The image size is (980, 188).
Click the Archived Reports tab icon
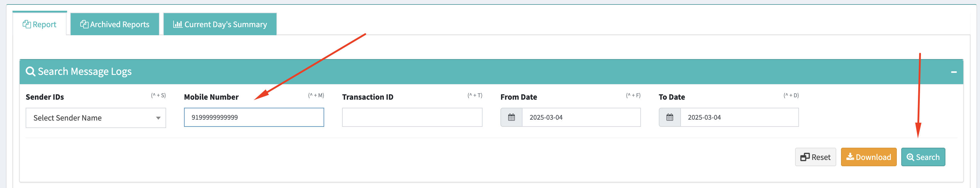tap(84, 24)
